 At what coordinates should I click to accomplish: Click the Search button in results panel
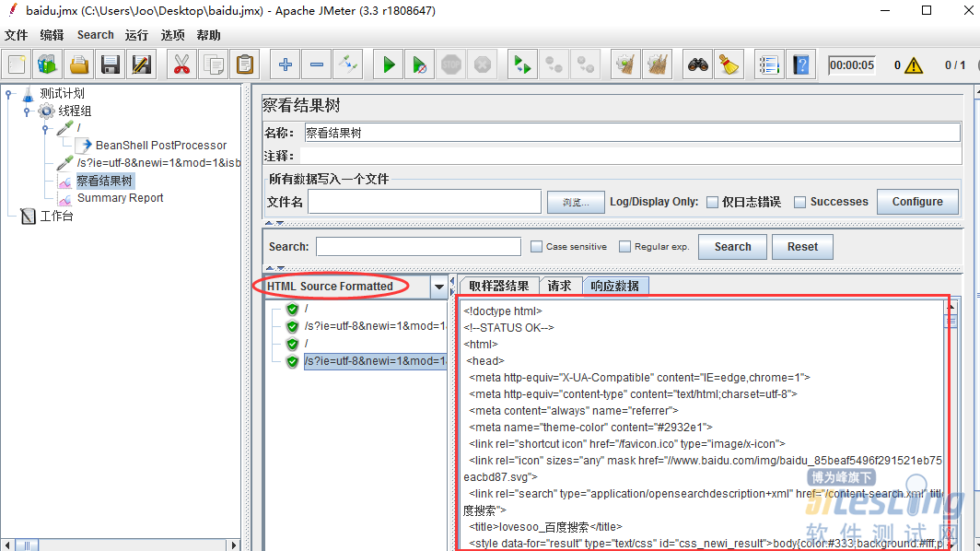pyautogui.click(x=732, y=246)
